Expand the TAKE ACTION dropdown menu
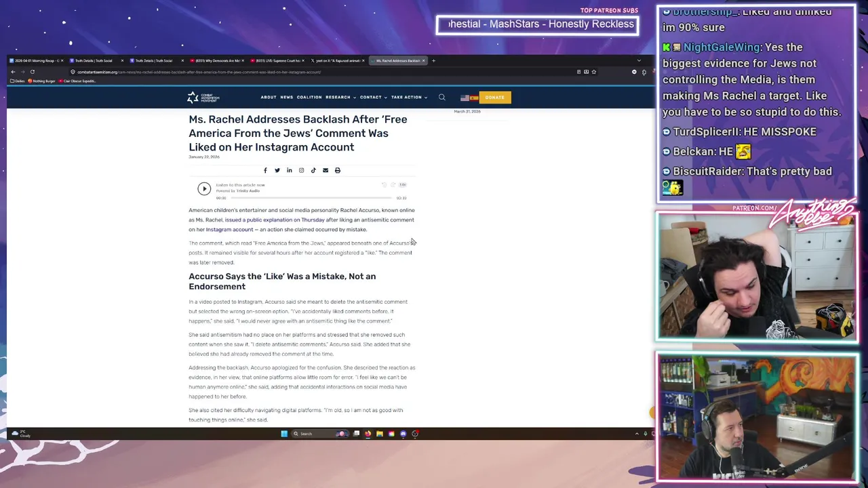868x488 pixels. [409, 97]
